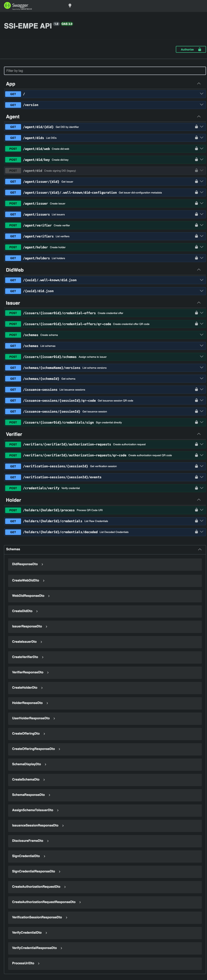Expand the CreateIssuerDto schema
The height and width of the screenshot is (980, 207).
click(x=27, y=642)
